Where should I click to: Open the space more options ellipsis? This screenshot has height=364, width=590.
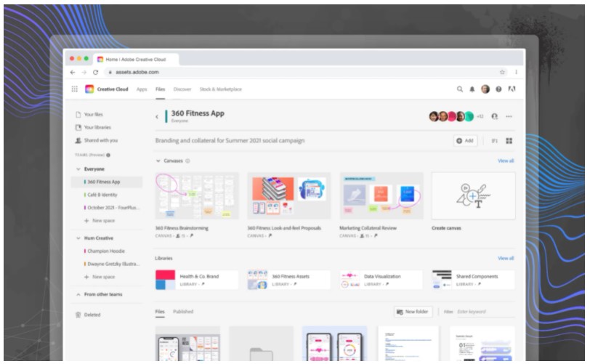pyautogui.click(x=509, y=116)
